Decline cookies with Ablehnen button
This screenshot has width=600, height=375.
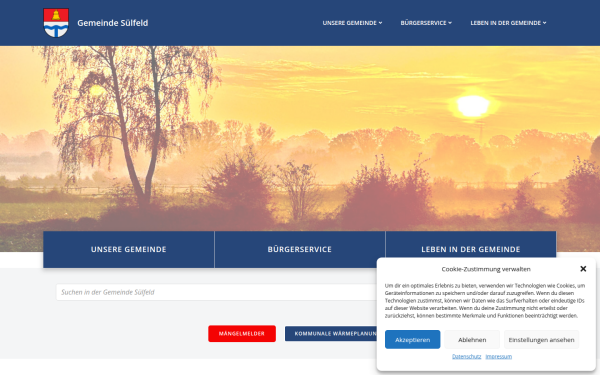(x=472, y=339)
